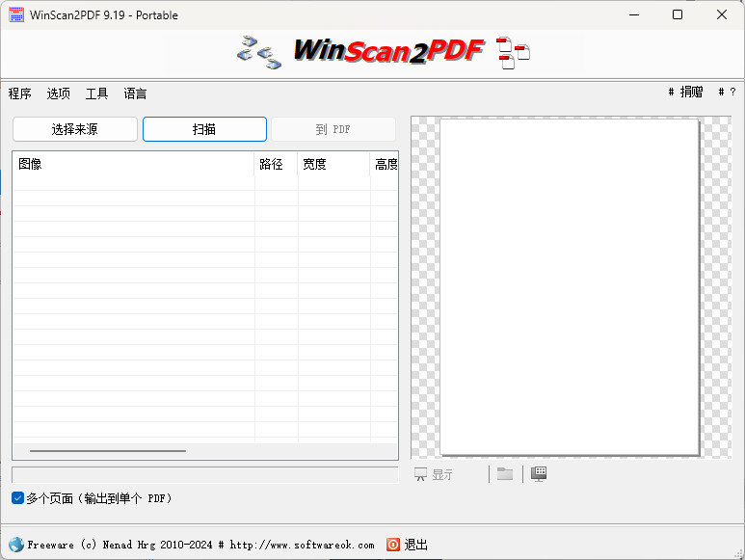The image size is (745, 560).
Task: Maximize the WinScan2PDF window
Action: pos(678,14)
